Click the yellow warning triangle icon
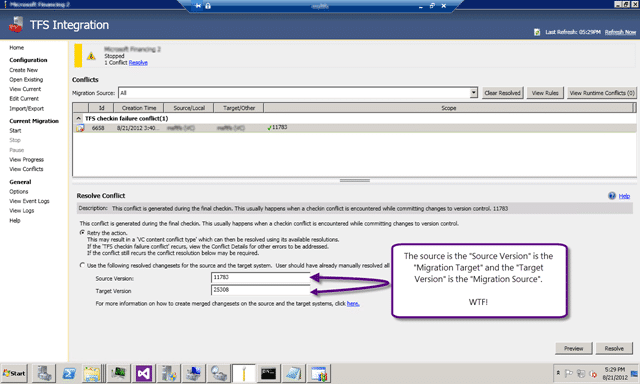Viewport: 640px width, 384px height. coord(91,56)
